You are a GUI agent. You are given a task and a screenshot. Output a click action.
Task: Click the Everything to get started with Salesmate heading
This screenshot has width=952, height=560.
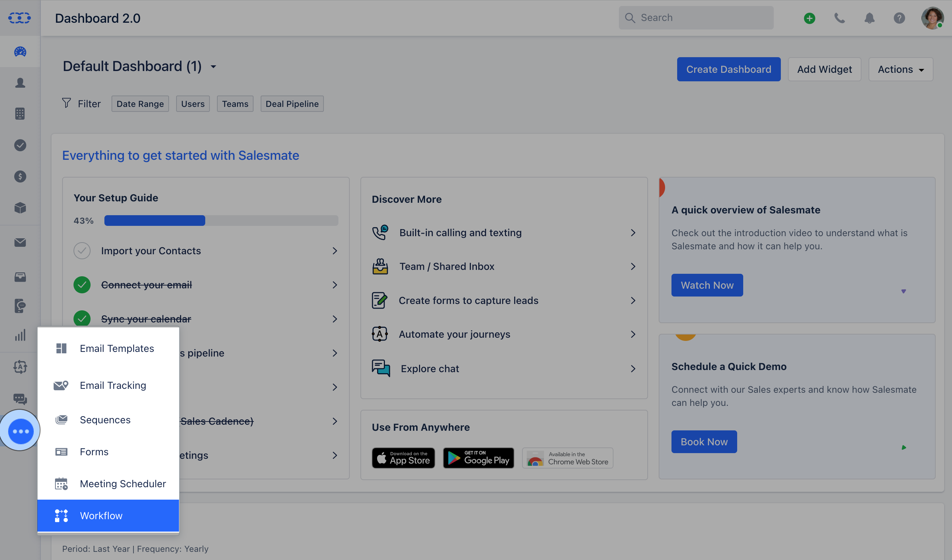(x=181, y=155)
